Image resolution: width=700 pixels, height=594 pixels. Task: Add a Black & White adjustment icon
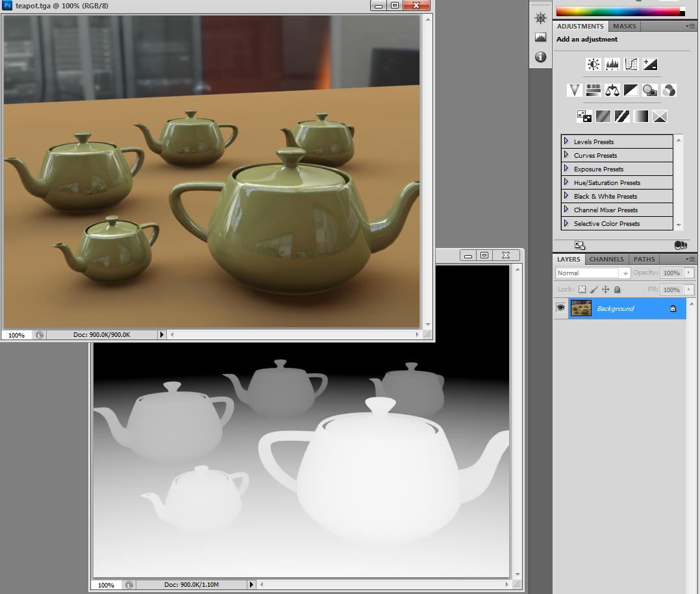631,91
